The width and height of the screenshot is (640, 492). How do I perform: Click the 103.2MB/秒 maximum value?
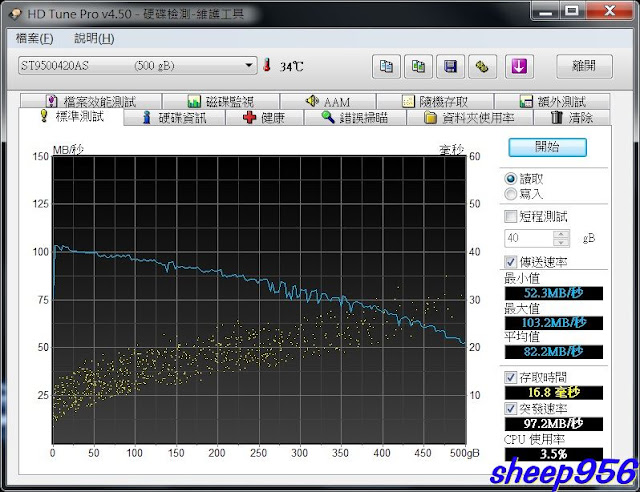pos(553,323)
